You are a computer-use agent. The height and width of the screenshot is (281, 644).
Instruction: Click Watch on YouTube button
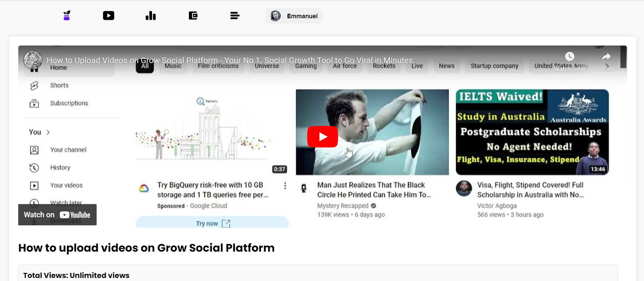pos(57,215)
